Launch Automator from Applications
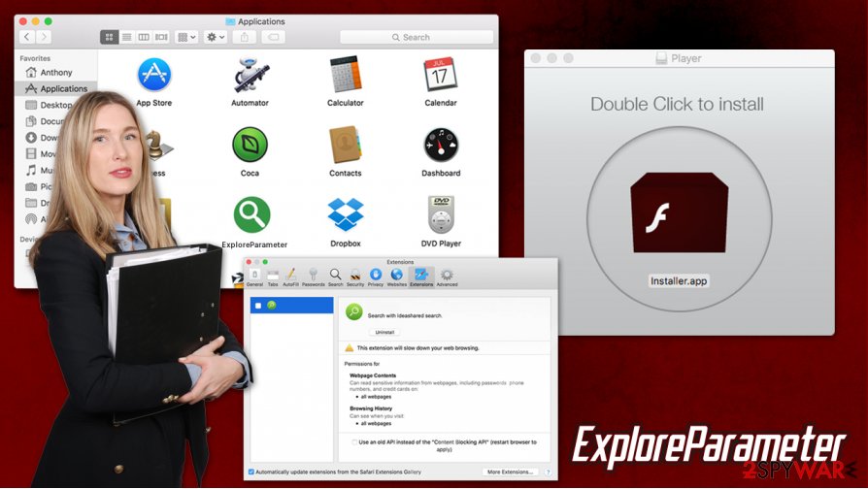Screen dimensions: 868x489 (x=250, y=75)
